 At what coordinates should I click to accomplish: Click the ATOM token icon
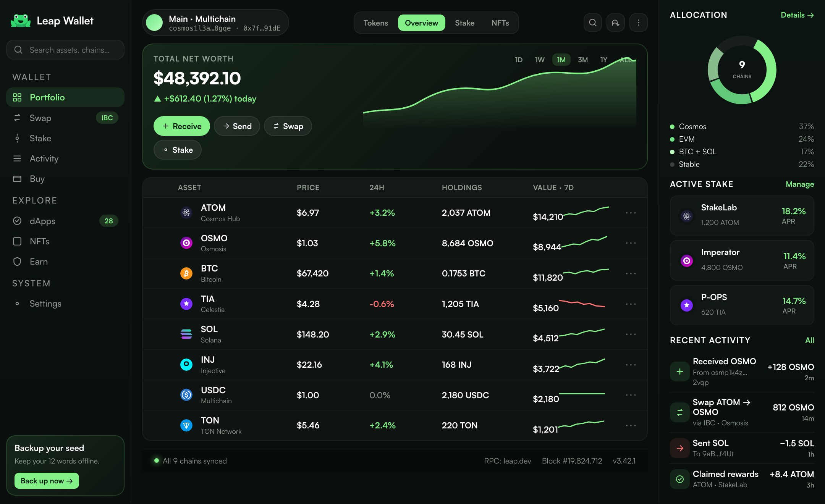(x=186, y=213)
